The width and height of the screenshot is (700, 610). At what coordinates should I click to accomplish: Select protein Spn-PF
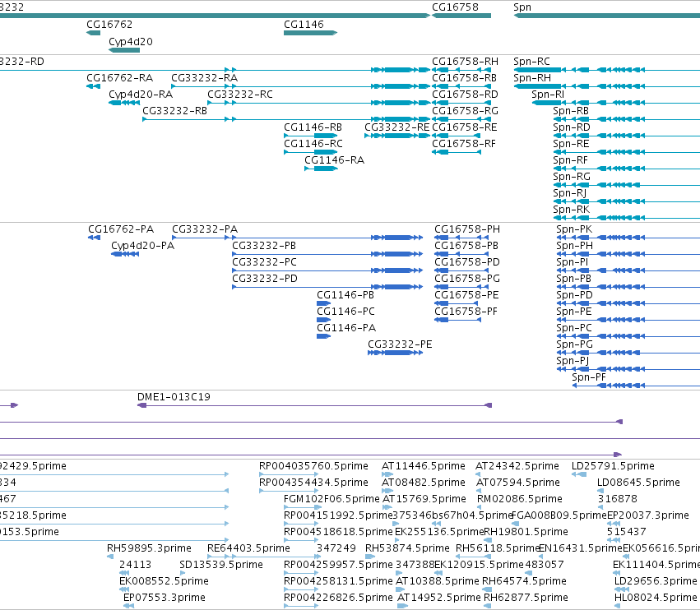589,377
